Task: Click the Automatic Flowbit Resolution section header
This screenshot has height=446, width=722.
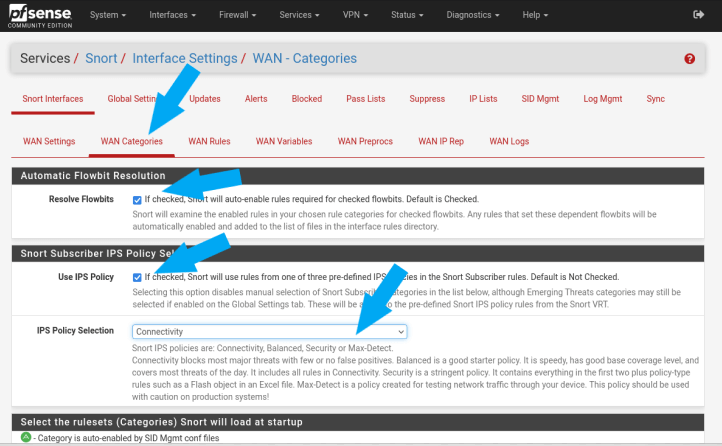Action: [x=358, y=176]
